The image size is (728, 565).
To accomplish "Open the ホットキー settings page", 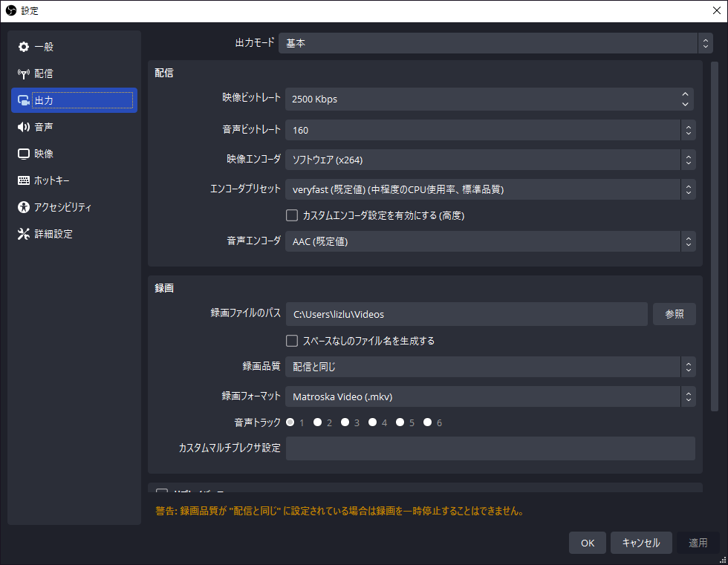I will point(74,180).
